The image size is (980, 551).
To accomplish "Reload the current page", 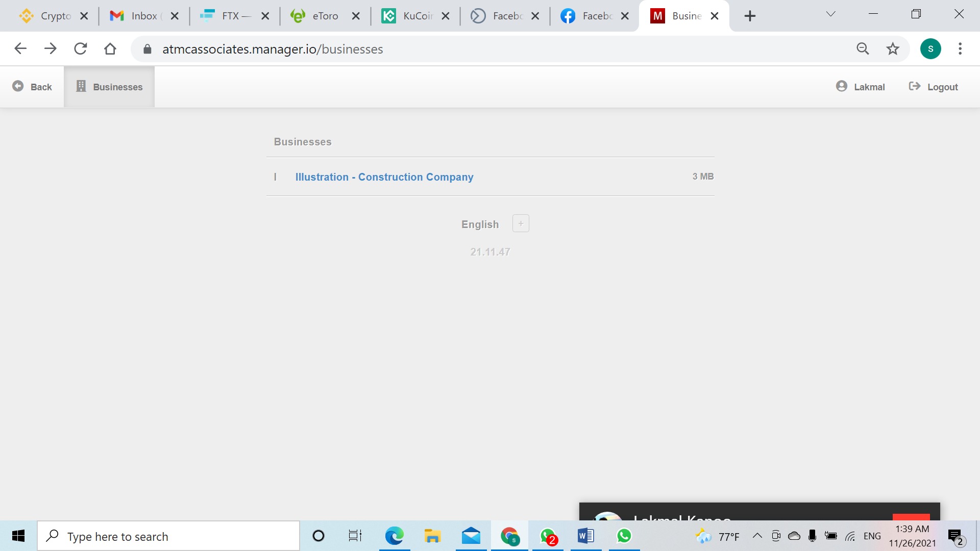I will (x=81, y=49).
